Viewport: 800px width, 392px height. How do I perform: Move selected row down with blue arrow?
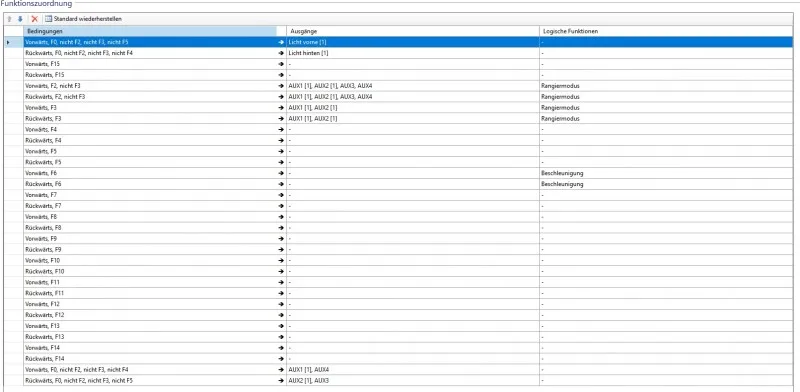[x=20, y=19]
